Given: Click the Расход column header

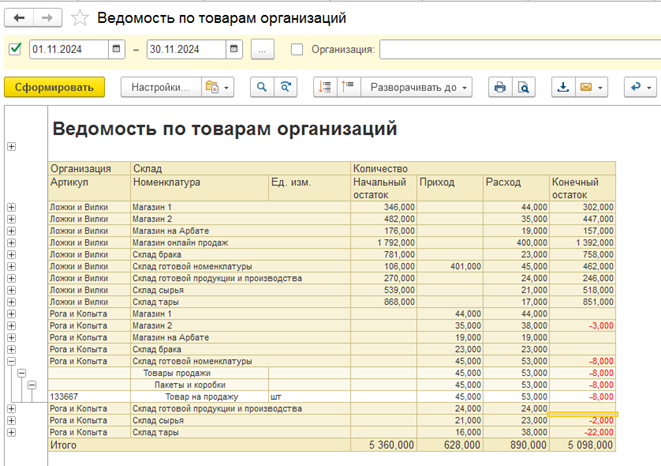Looking at the screenshot, I should [x=516, y=188].
